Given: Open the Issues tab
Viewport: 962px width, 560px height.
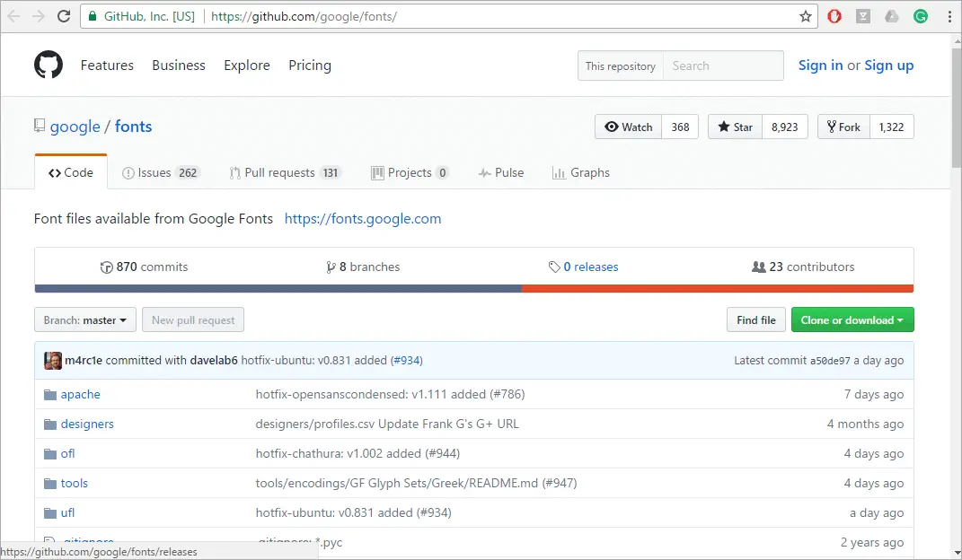Looking at the screenshot, I should 160,173.
